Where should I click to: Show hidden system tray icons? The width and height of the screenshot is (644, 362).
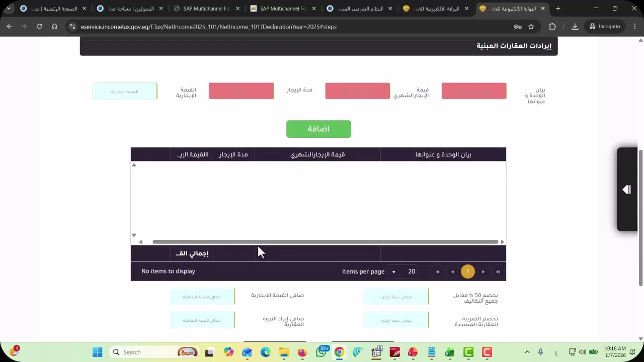pyautogui.click(x=527, y=352)
